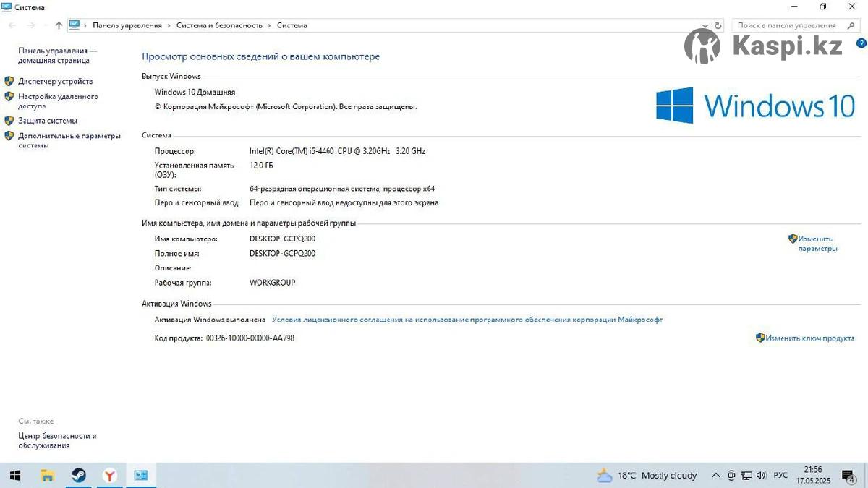Click Windows 10 Домашняя edition text
Screen dimensions: 868x488
point(195,93)
